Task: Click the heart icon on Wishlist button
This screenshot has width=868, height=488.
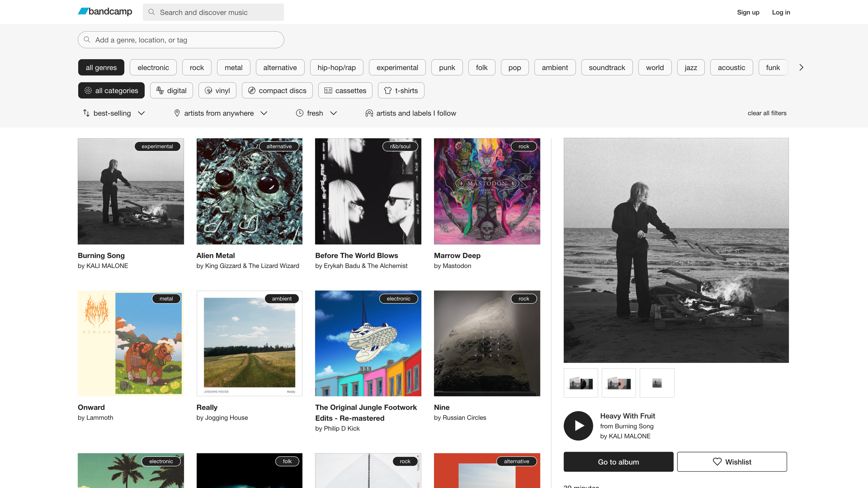Action: tap(717, 462)
